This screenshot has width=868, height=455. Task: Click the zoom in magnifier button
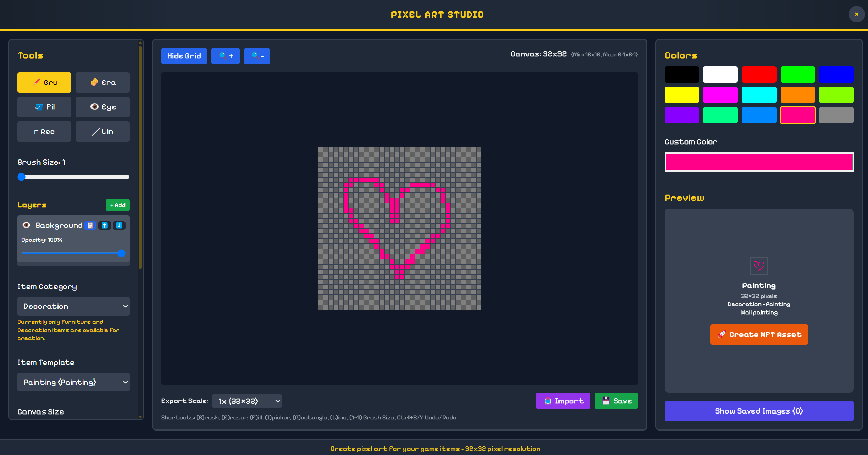click(225, 56)
